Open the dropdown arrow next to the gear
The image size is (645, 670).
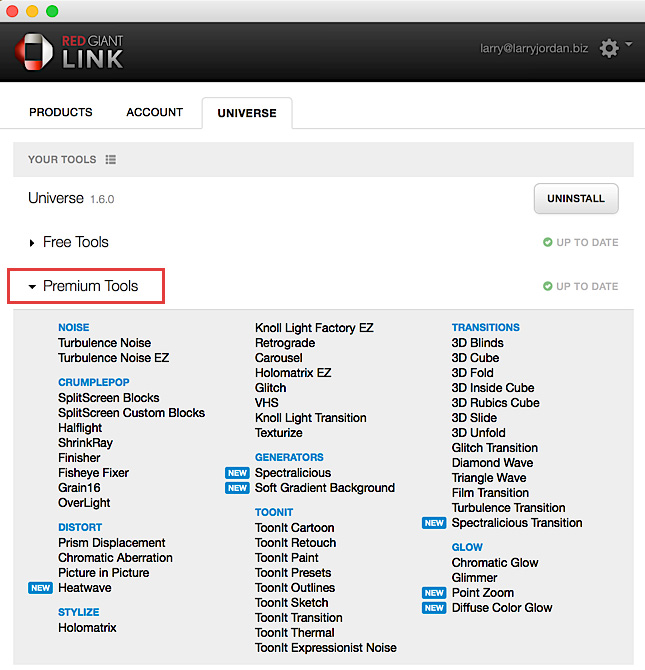pyautogui.click(x=628, y=44)
